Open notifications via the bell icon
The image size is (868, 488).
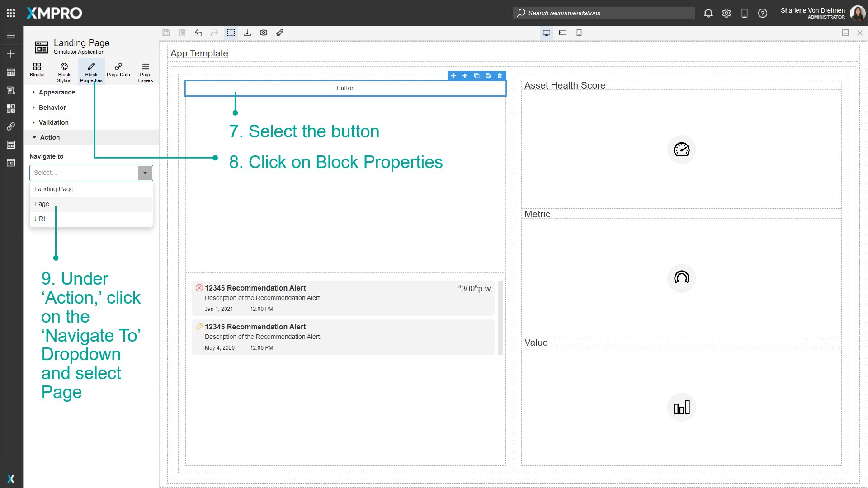(x=708, y=13)
